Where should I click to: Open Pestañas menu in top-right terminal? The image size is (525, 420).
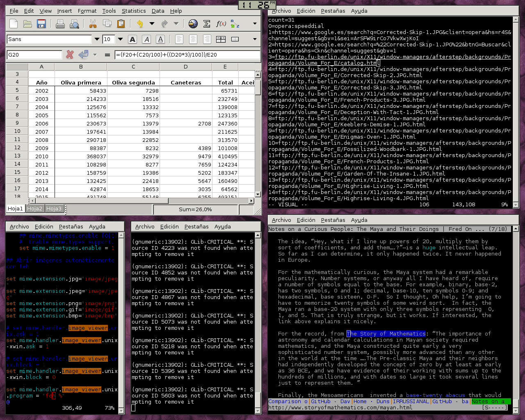tap(333, 11)
